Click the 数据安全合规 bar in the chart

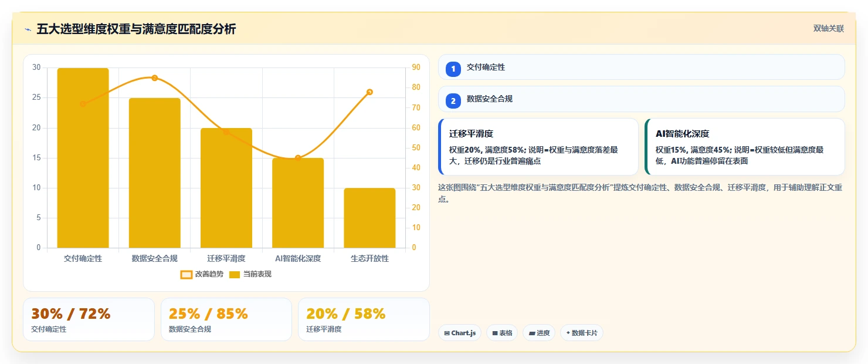coord(155,173)
